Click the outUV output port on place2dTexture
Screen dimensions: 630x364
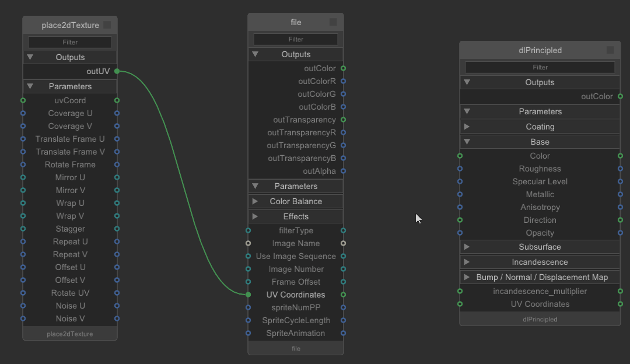click(x=117, y=71)
